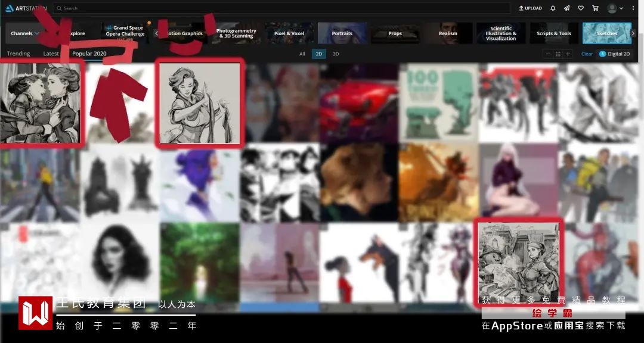Viewport: 644px width, 343px height.
Task: Increase thumbnail size with plus
Action: (x=568, y=54)
